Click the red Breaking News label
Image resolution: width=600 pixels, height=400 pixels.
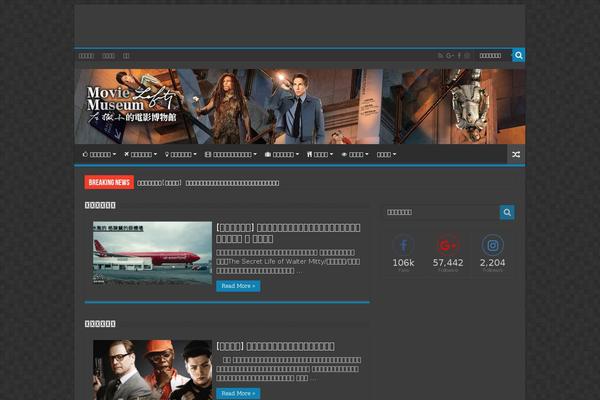pos(109,182)
